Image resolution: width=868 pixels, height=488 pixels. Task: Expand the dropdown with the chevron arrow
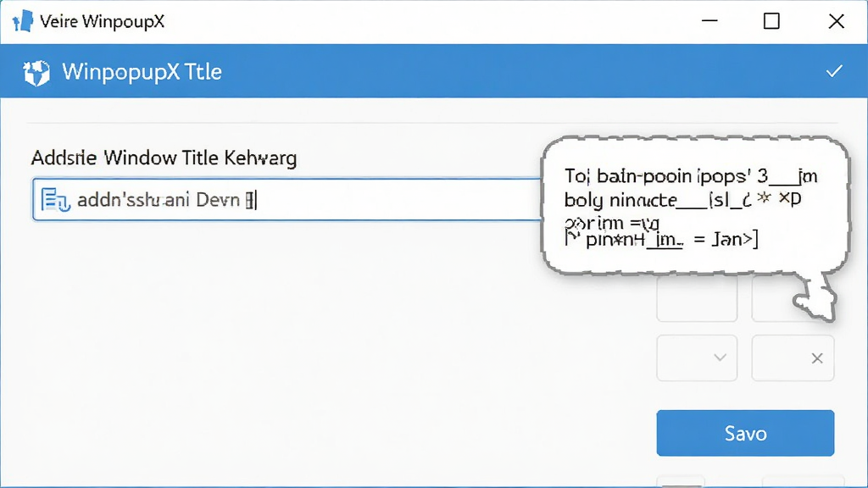pos(697,358)
